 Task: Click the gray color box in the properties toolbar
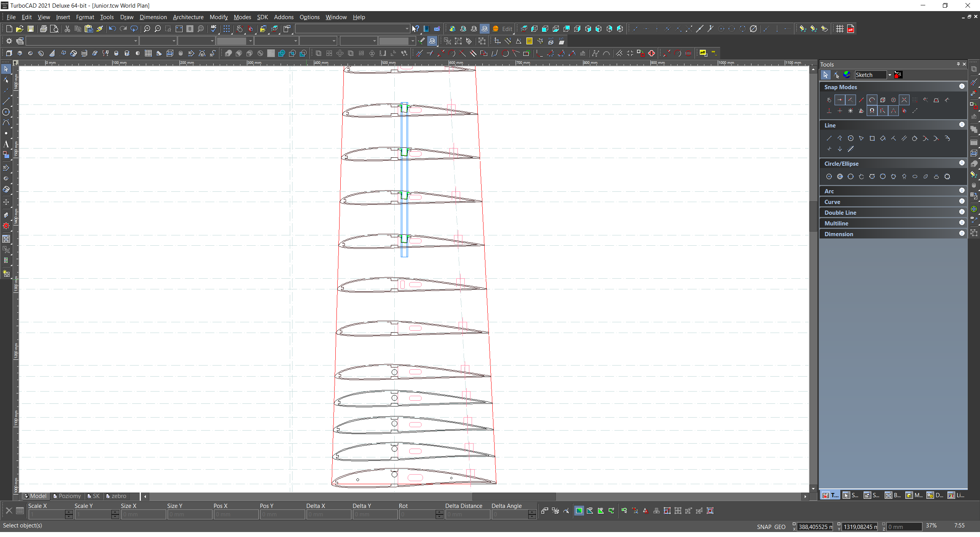pyautogui.click(x=232, y=41)
